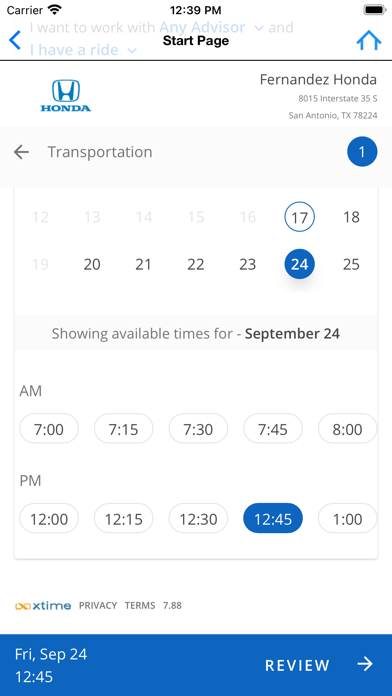Image resolution: width=392 pixels, height=696 pixels.
Task: Open the home icon at top right
Action: (x=368, y=40)
